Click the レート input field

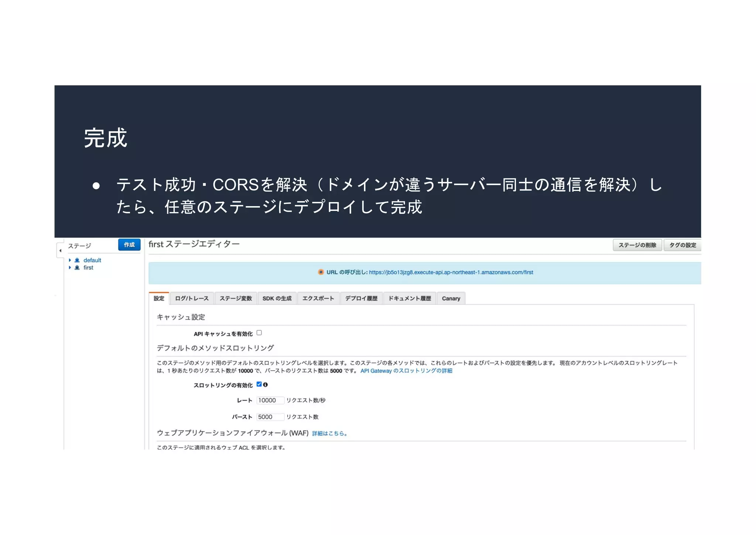coord(270,400)
